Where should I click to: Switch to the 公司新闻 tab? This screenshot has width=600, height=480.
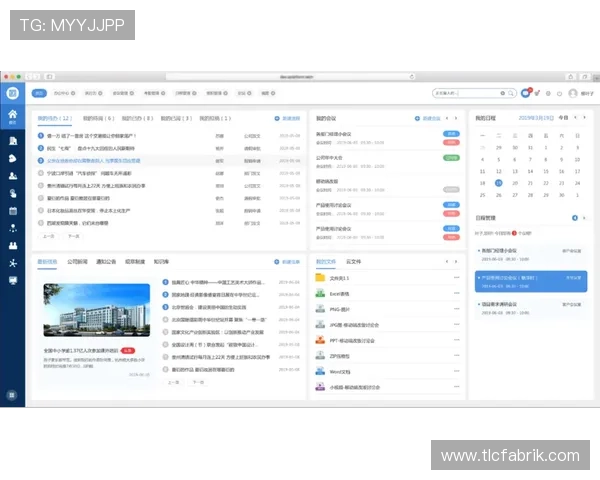(x=79, y=261)
